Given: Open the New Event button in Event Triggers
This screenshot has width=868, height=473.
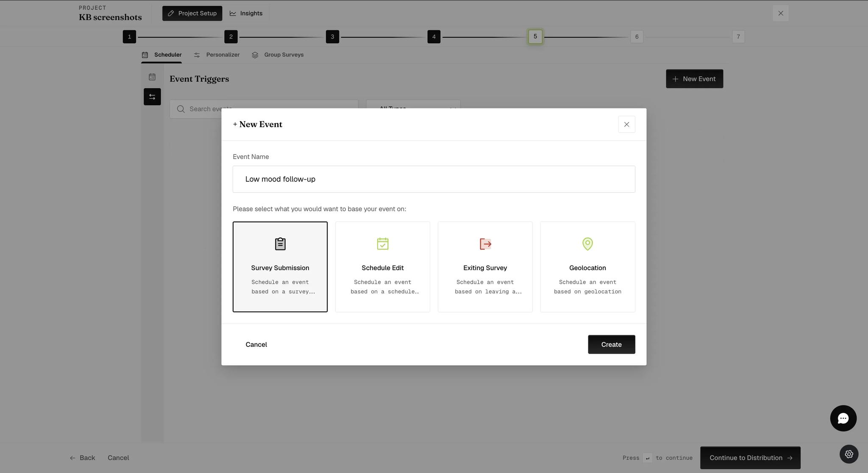Looking at the screenshot, I should click(694, 79).
